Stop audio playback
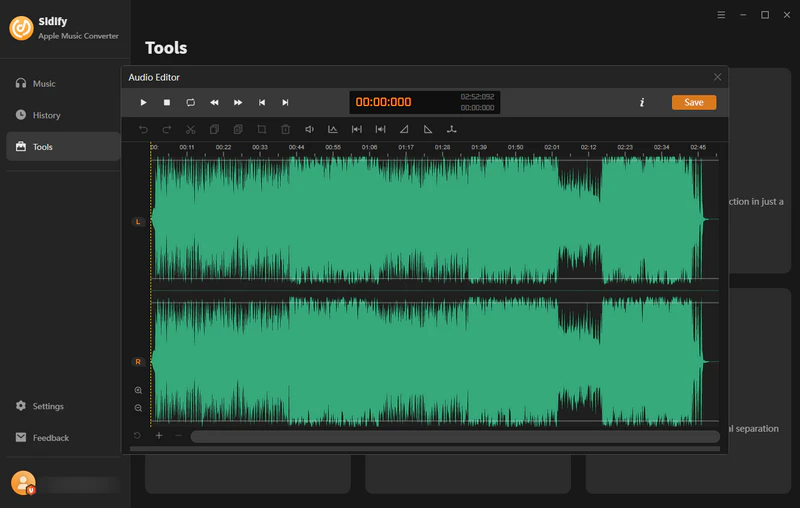The image size is (800, 508). click(x=167, y=103)
